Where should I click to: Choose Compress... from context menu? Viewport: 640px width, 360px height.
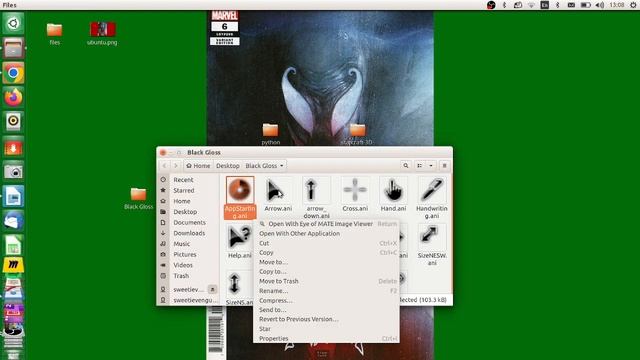pos(326,300)
